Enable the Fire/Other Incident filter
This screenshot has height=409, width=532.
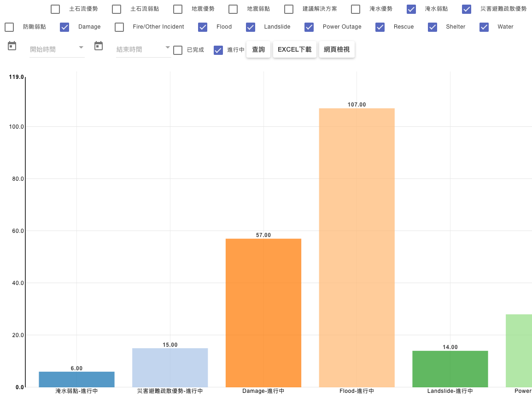tap(119, 27)
